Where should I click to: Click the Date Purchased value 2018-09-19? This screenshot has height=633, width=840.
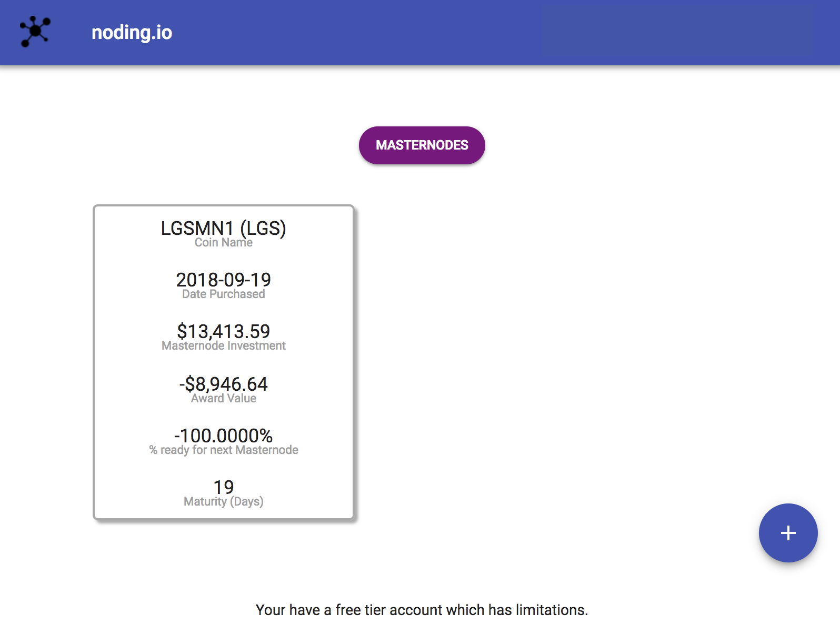223,280
